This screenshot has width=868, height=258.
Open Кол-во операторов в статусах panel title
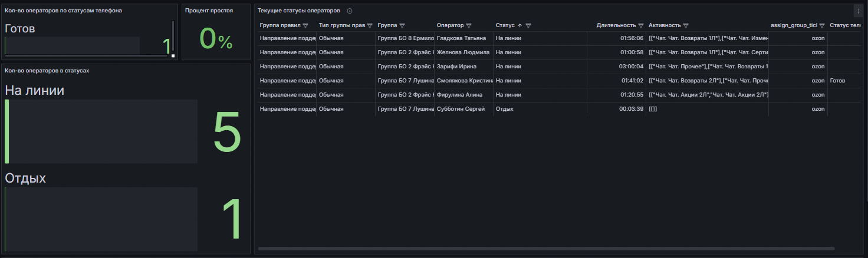tap(47, 70)
